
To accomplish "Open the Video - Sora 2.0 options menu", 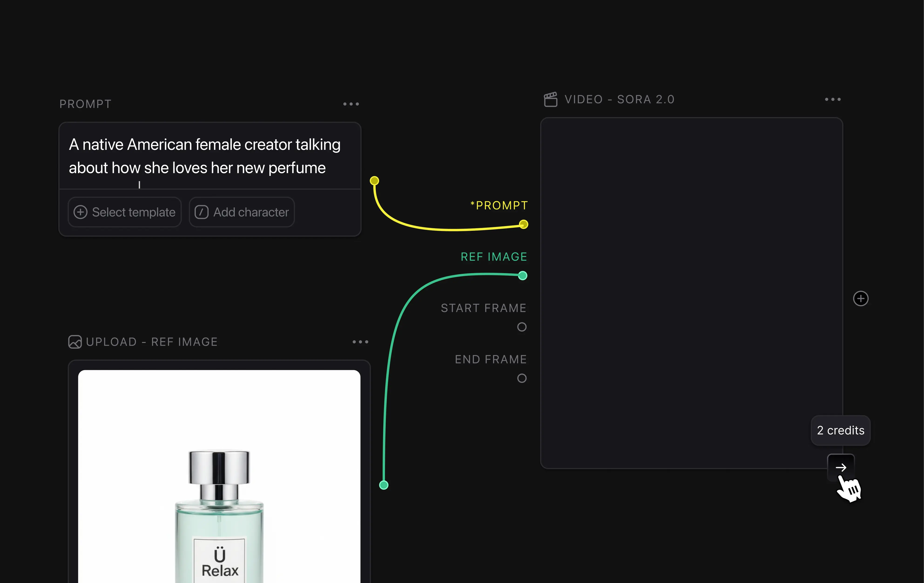I will [833, 99].
